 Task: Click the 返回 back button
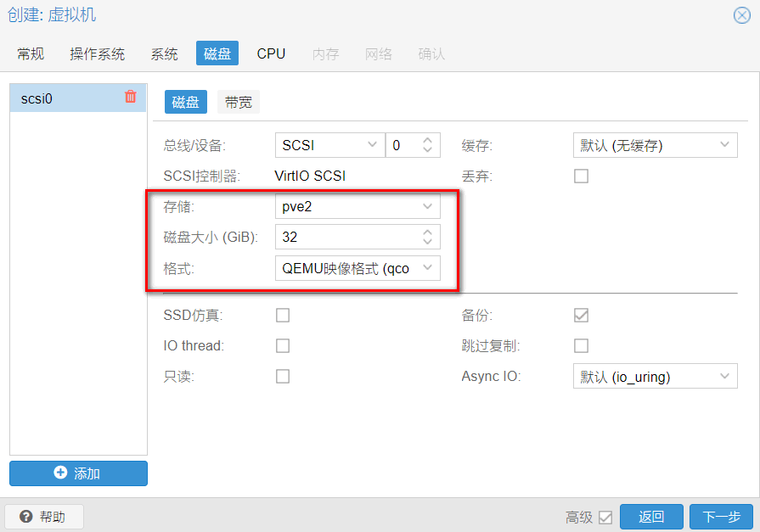tap(651, 517)
